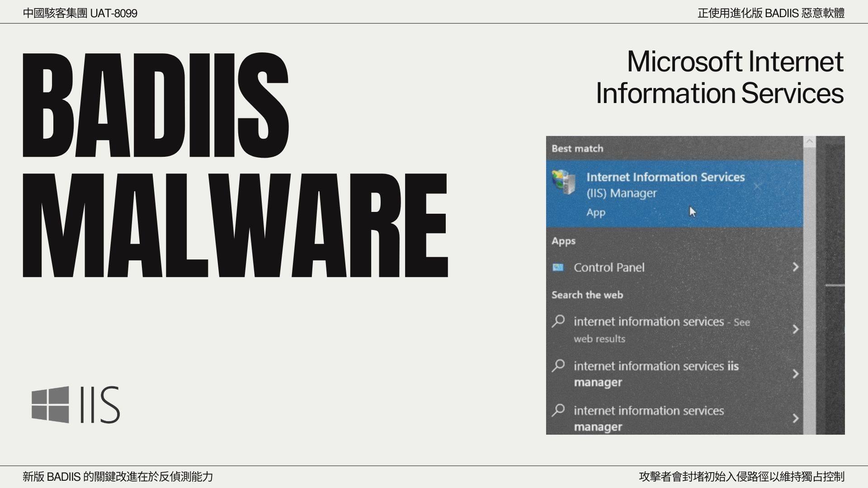
Task: Click the 'Search the web' section header
Action: pos(587,295)
